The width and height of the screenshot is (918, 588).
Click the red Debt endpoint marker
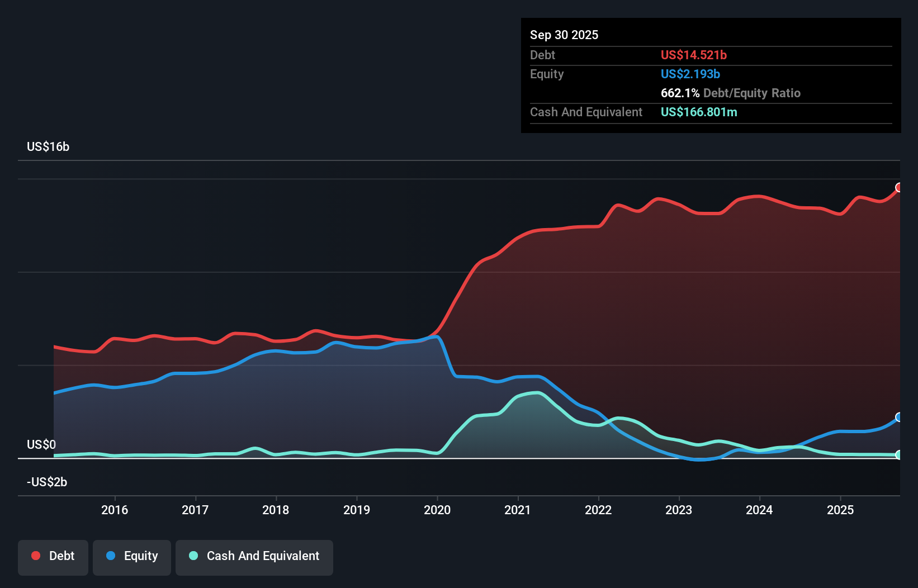point(899,187)
